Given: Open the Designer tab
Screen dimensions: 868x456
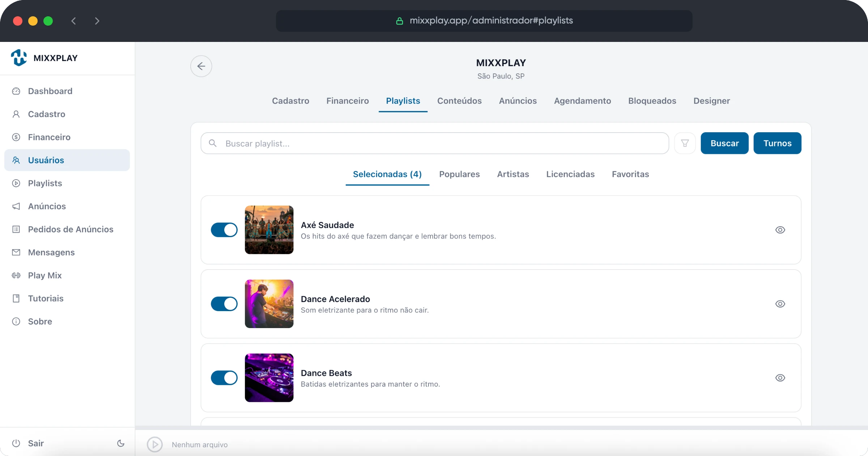Looking at the screenshot, I should point(711,101).
